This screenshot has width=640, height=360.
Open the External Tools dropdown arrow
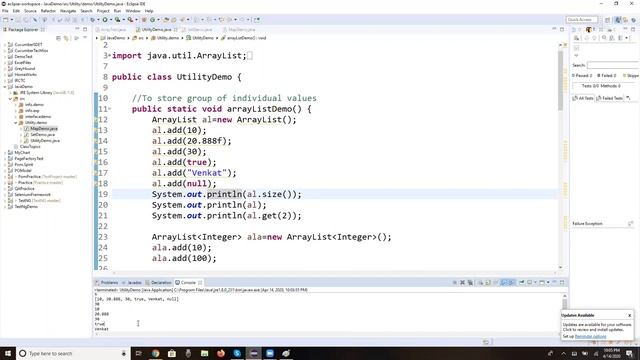(x=136, y=20)
